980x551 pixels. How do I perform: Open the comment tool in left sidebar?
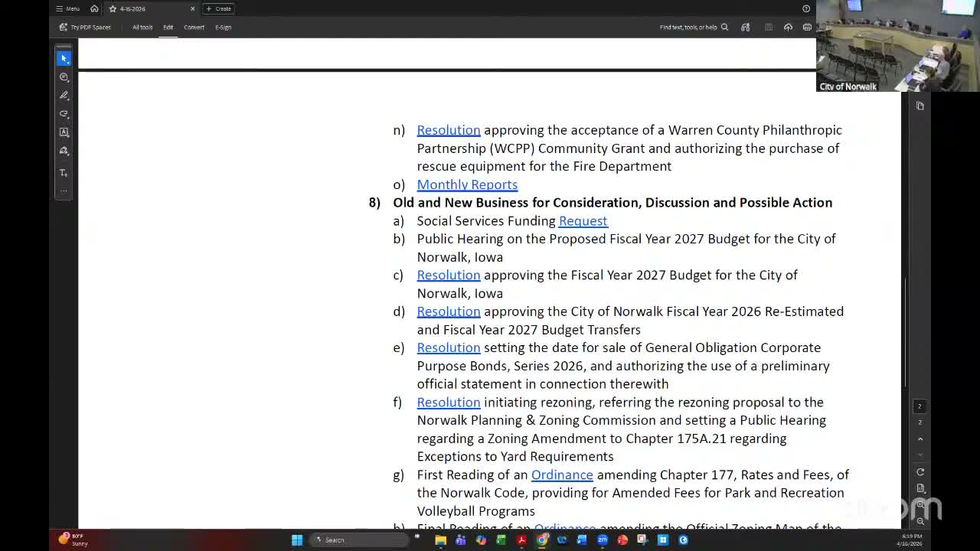coord(64,77)
